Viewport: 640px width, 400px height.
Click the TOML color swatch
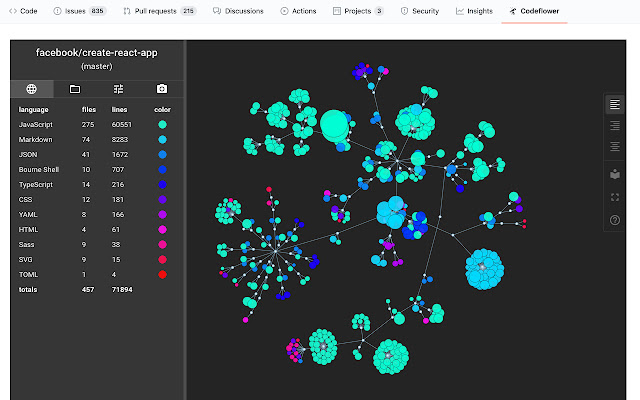(x=162, y=275)
